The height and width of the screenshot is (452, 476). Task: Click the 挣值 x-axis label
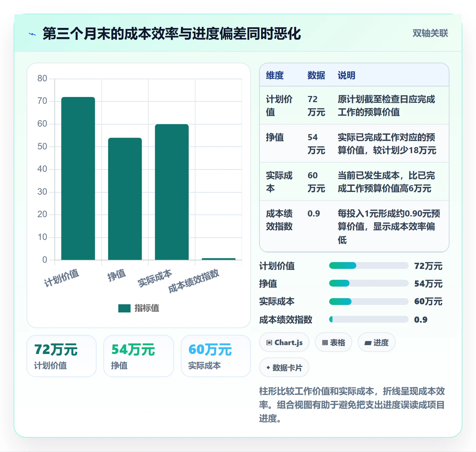tap(117, 275)
